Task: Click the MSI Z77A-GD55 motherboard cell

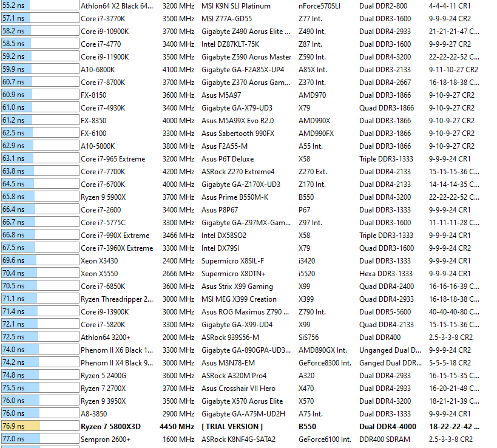Action: (x=226, y=19)
